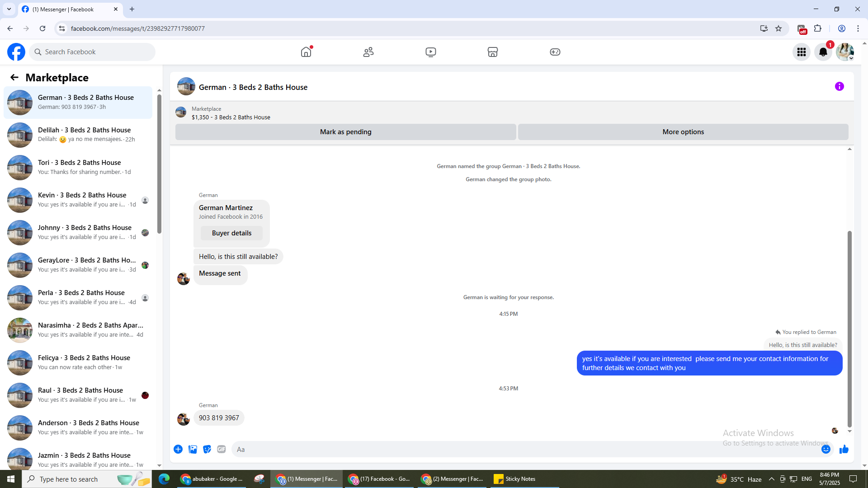Open the Gaming icon in top navigation
The image size is (868, 488).
(x=555, y=52)
